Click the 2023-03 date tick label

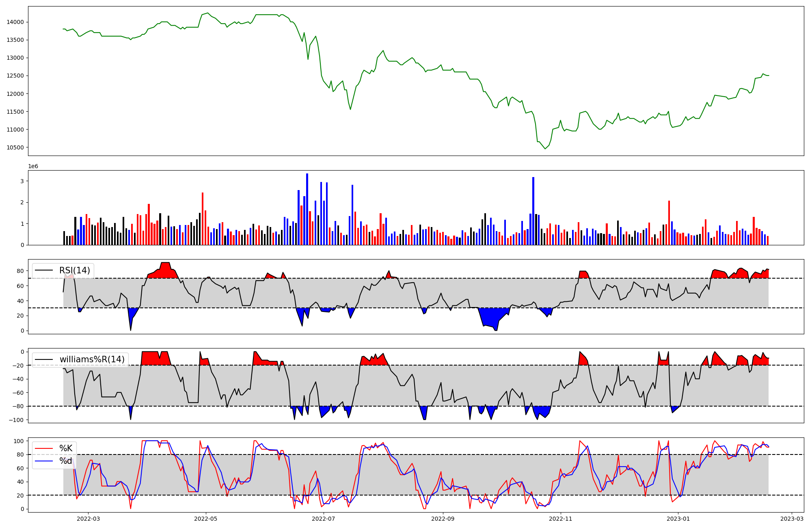click(792, 518)
